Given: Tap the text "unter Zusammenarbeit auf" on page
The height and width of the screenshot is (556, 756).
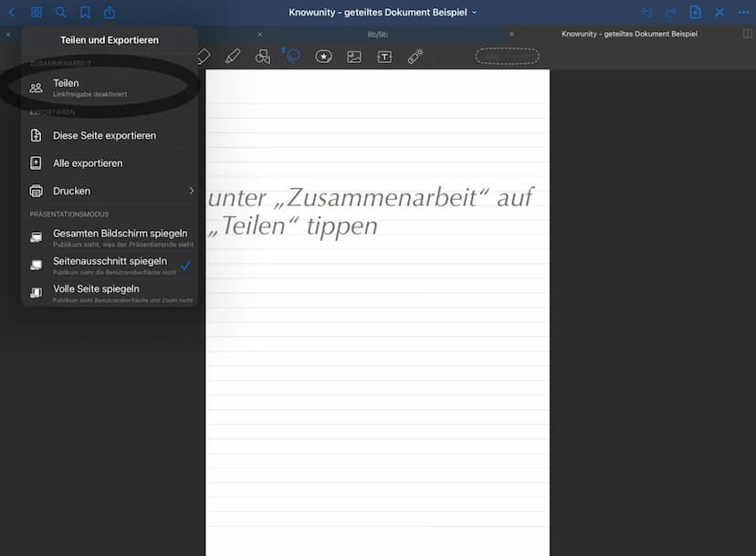Looking at the screenshot, I should pyautogui.click(x=371, y=197).
